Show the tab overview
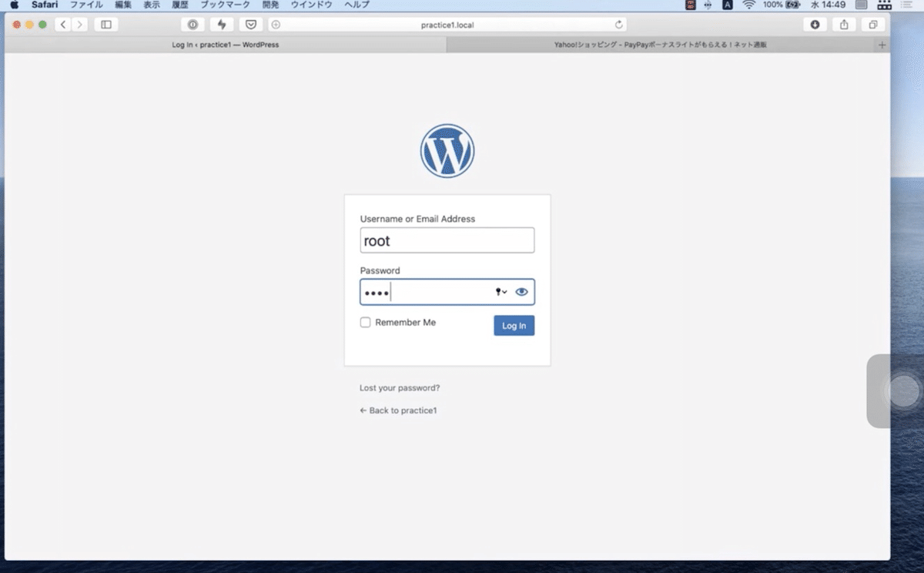This screenshot has width=924, height=573. [872, 25]
